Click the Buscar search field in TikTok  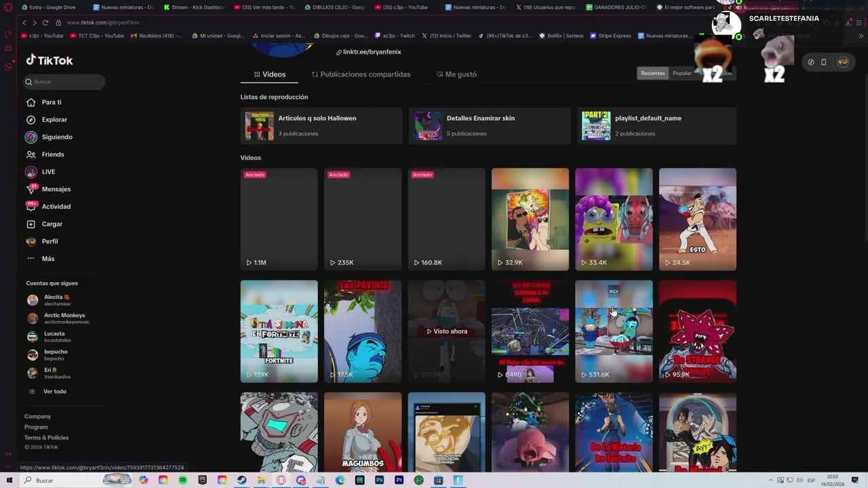[x=64, y=82]
